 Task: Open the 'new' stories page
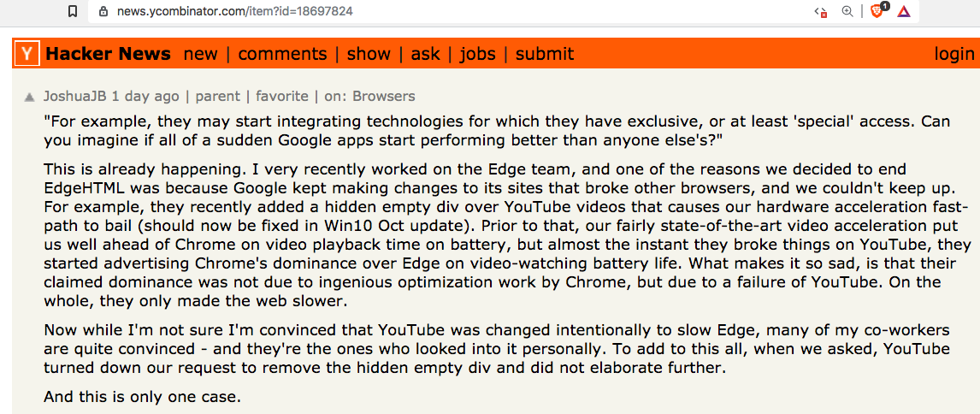pos(201,54)
